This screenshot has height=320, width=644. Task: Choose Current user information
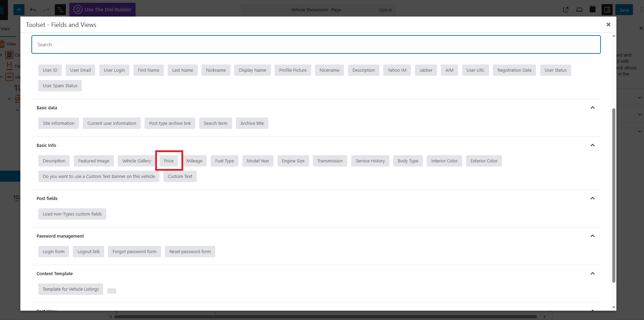click(x=112, y=123)
